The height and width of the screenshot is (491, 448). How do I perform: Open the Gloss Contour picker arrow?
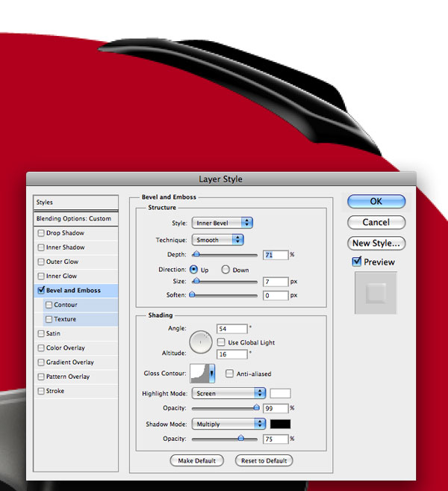tap(212, 373)
